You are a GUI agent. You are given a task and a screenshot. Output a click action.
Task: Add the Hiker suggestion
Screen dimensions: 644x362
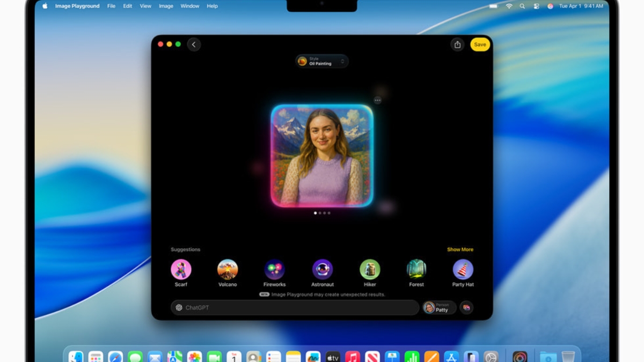(x=370, y=272)
